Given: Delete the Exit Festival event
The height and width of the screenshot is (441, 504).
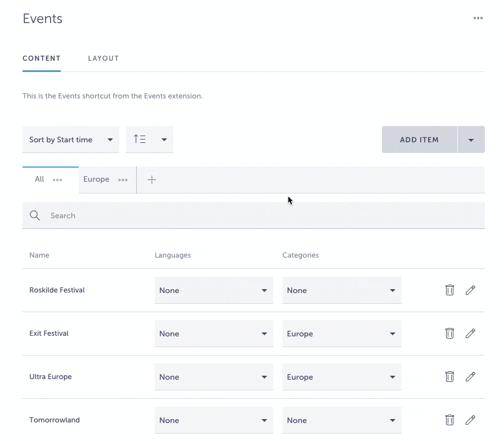Looking at the screenshot, I should [449, 333].
